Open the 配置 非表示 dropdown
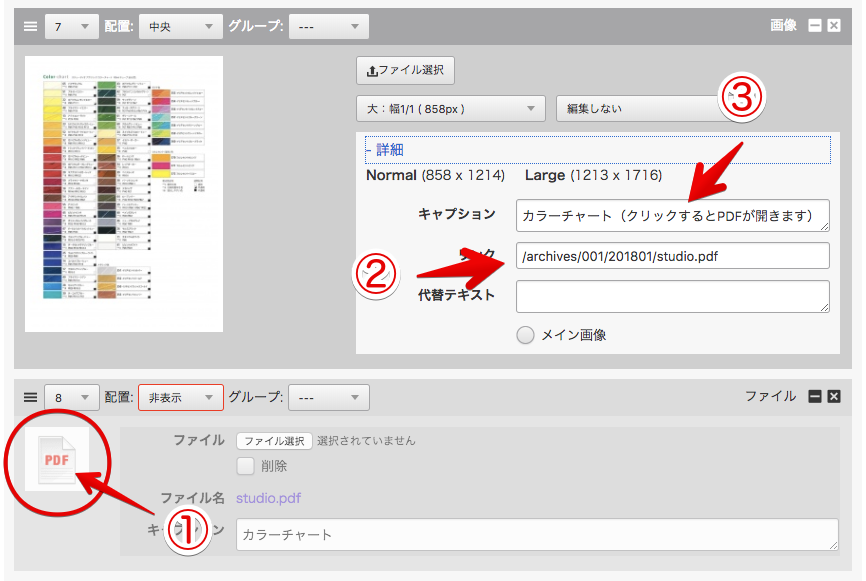 coord(180,398)
